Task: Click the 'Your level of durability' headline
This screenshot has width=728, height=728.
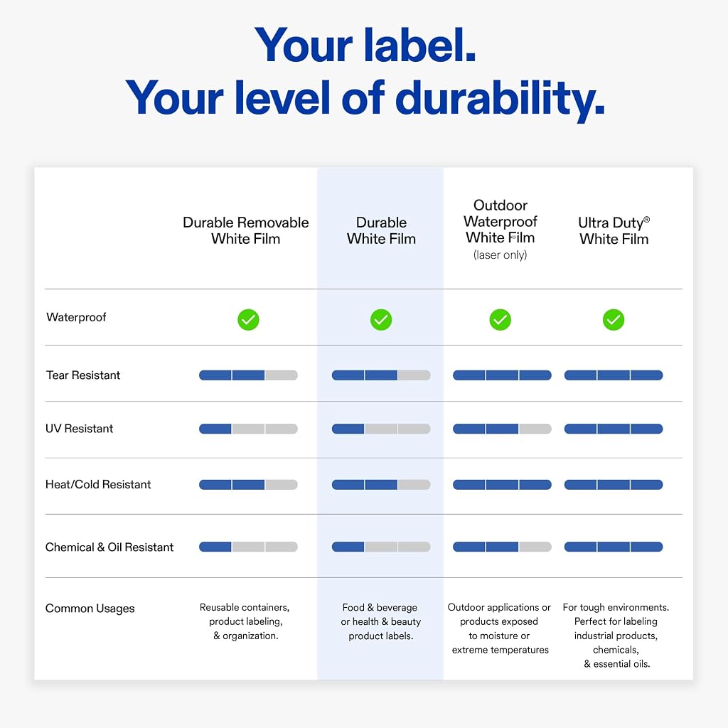Action: click(x=365, y=98)
